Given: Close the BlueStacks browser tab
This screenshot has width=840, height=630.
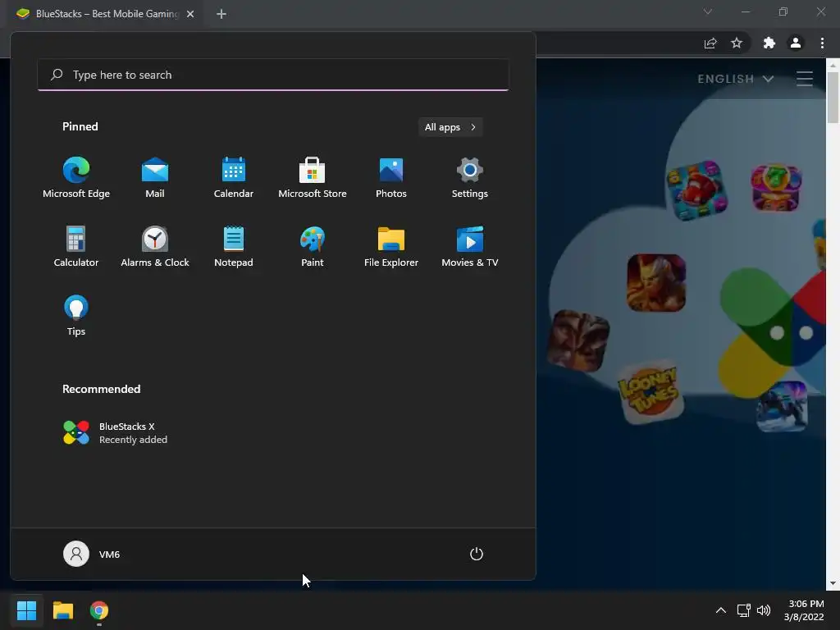Looking at the screenshot, I should (x=190, y=14).
